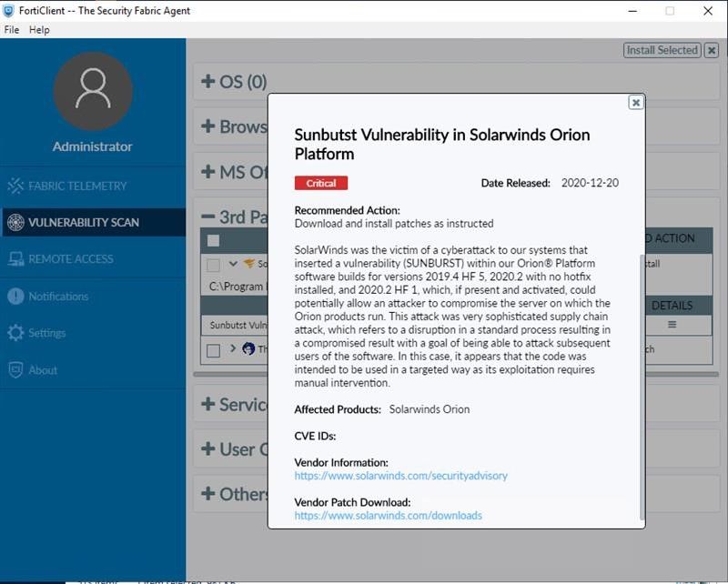This screenshot has height=584, width=728.
Task: Click the Install Selected button
Action: [662, 51]
